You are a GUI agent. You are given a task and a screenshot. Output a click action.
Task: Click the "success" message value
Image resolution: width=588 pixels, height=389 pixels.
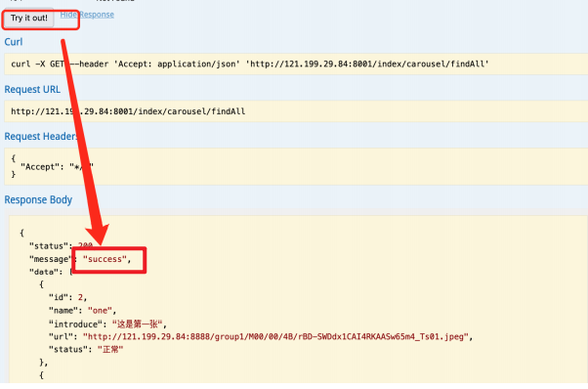(105, 259)
